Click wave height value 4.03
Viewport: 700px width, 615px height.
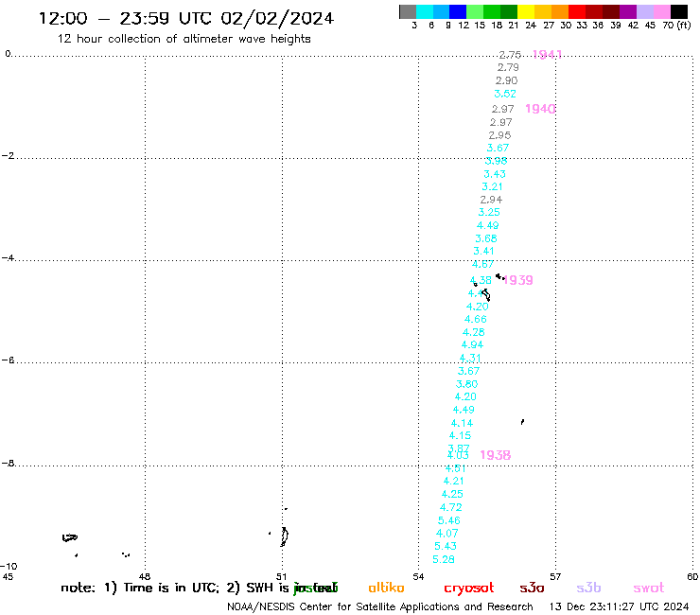point(458,455)
